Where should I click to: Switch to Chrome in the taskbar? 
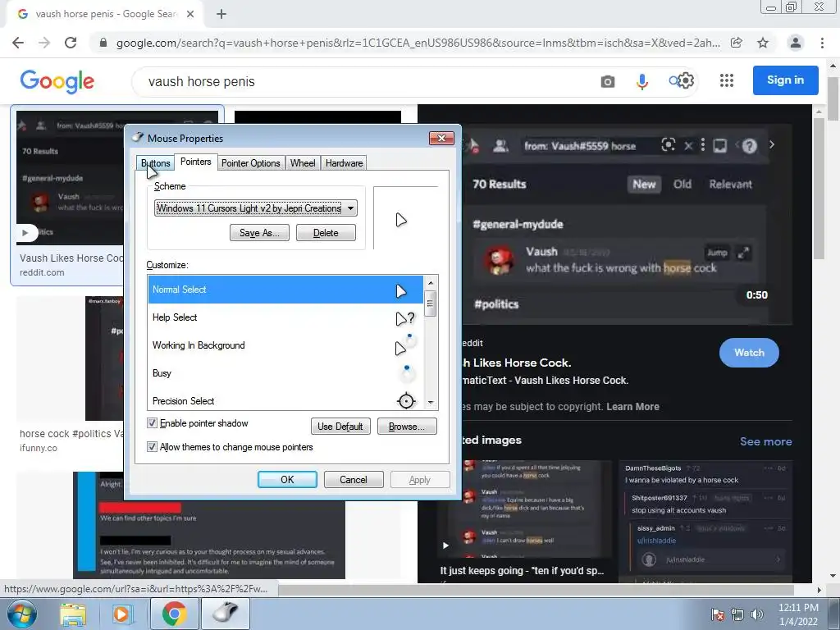[x=175, y=614]
